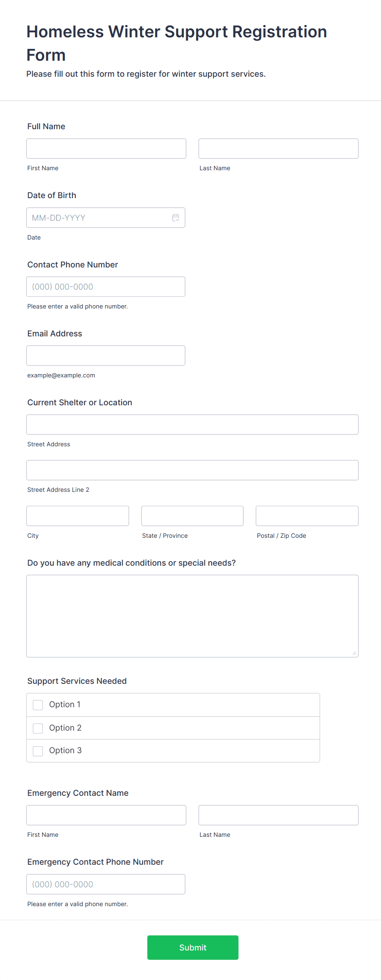Select the MM-DD-YYYY date input
381x980 pixels.
pyautogui.click(x=98, y=217)
